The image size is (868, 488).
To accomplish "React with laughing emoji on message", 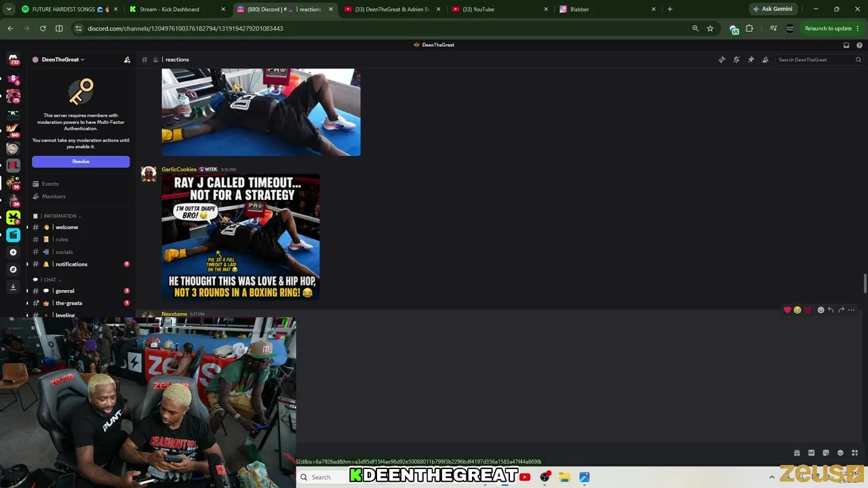I will (x=797, y=310).
